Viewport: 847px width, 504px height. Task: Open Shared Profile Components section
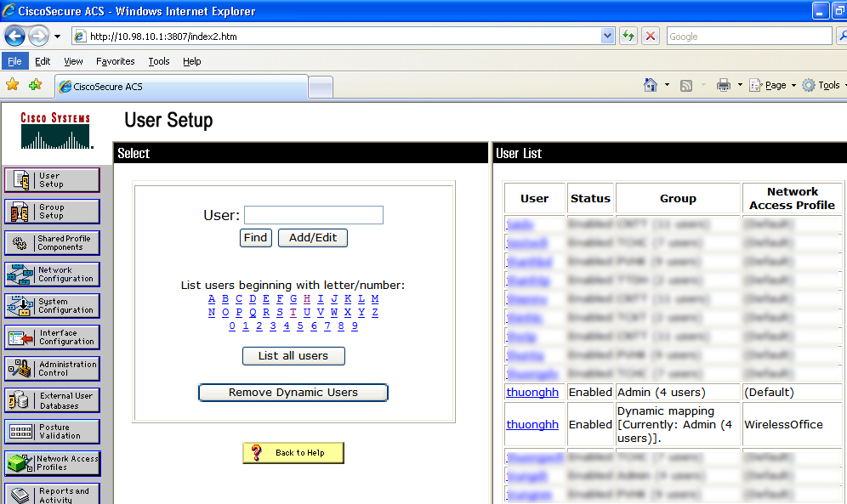point(52,243)
